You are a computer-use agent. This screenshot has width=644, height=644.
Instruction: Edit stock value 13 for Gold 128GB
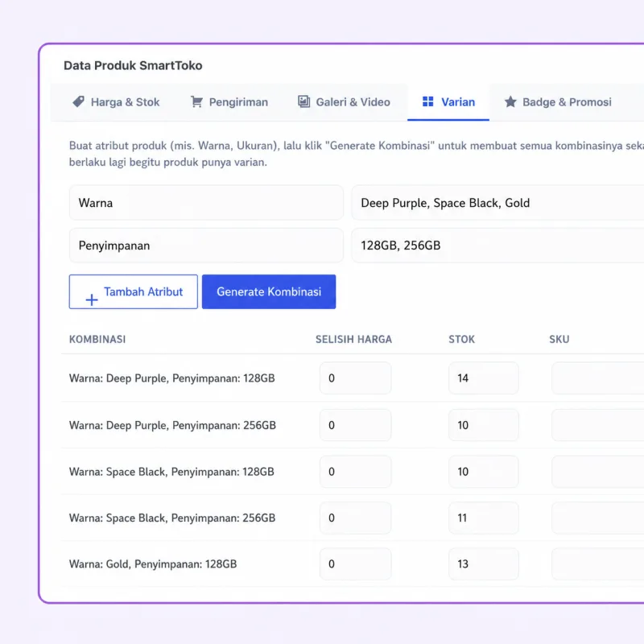click(x=484, y=564)
